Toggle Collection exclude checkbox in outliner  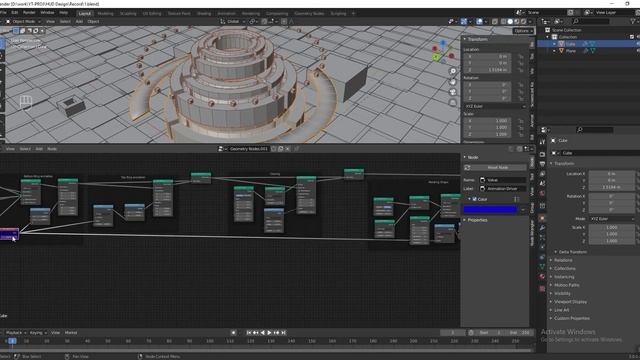tap(632, 37)
